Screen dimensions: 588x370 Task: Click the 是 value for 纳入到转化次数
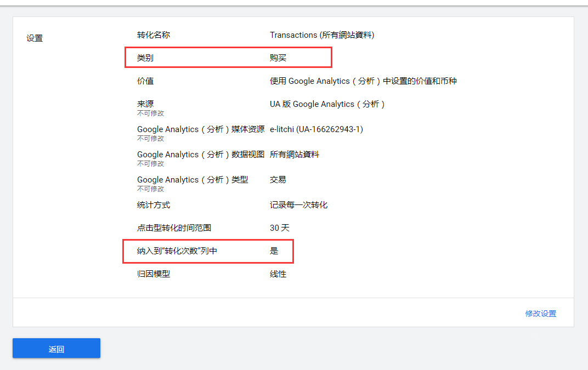click(x=274, y=251)
